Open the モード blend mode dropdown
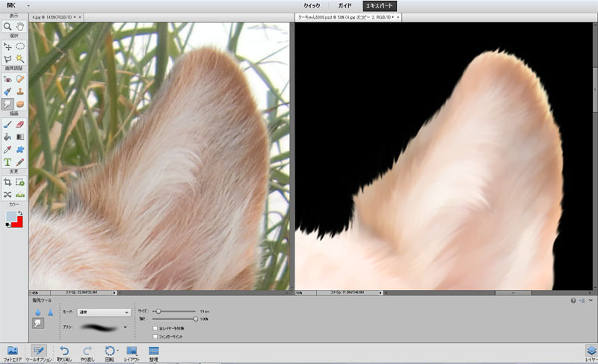 [x=104, y=312]
